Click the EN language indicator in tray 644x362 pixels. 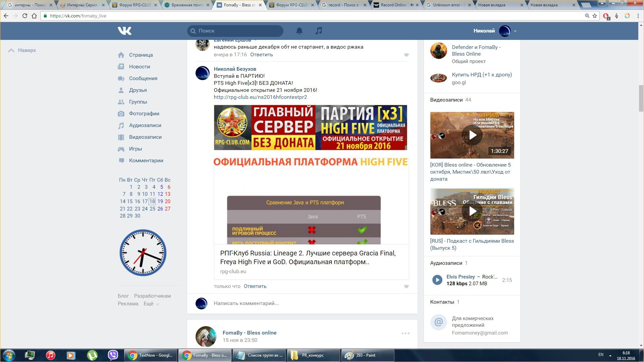(x=601, y=355)
